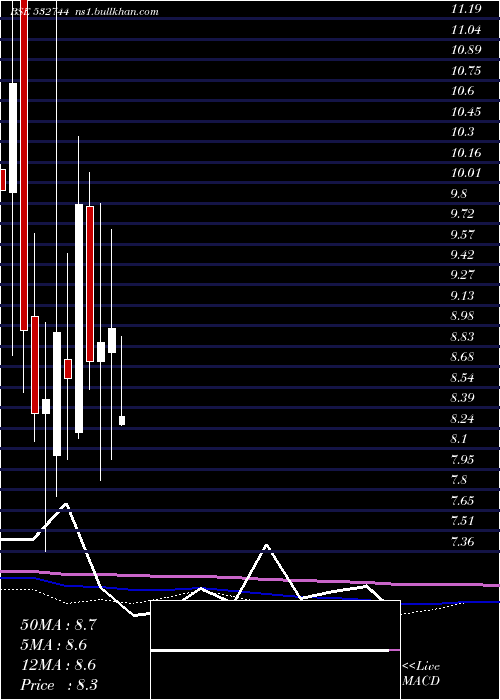Click the 5MA : 8.6 readout
The height and width of the screenshot is (700, 500).
pyautogui.click(x=54, y=645)
